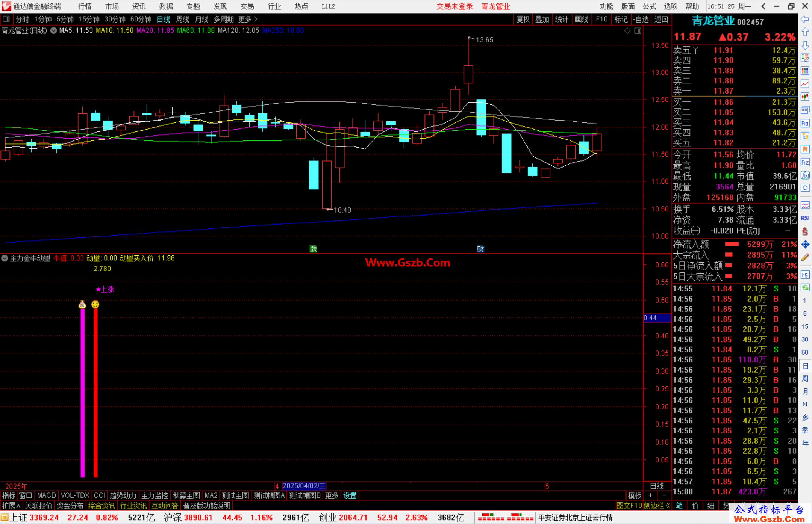Click the smiley face marker on indicator
The width and height of the screenshot is (812, 524).
coord(95,304)
